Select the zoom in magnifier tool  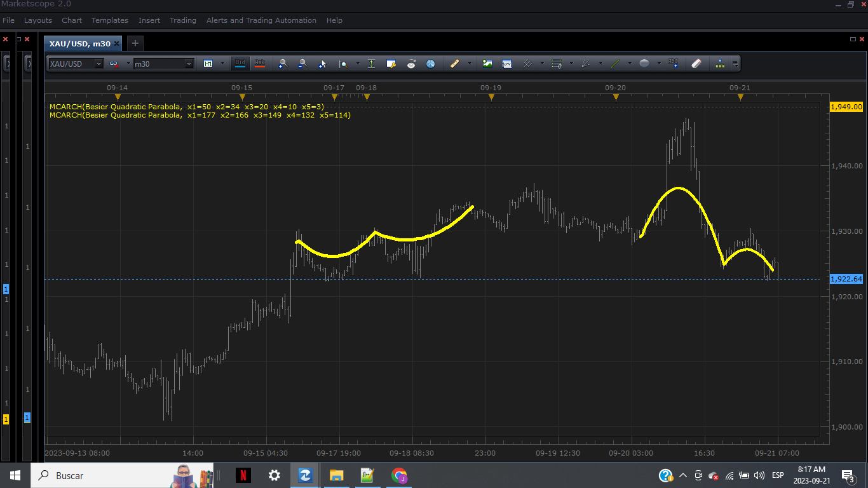(283, 64)
